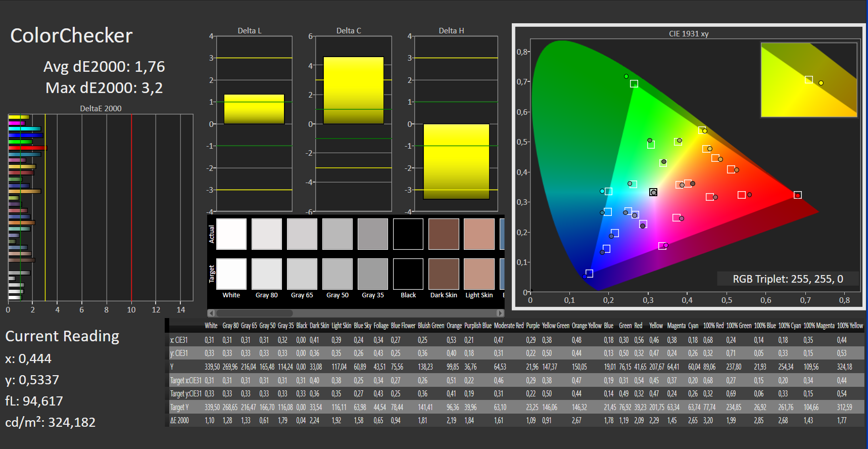This screenshot has width=868, height=449.
Task: Click the yellow bar in Delta H chart
Action: coord(456,161)
